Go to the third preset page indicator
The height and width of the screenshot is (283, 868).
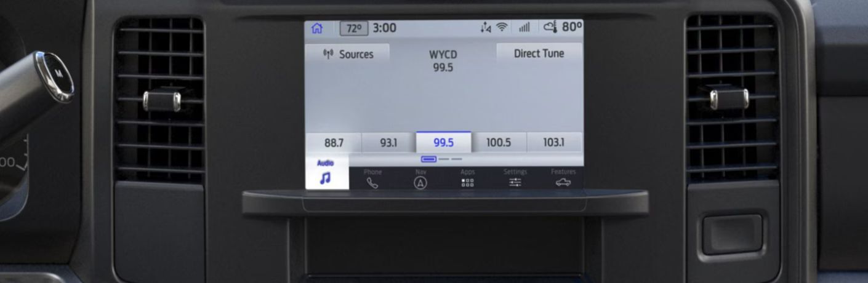point(456,159)
